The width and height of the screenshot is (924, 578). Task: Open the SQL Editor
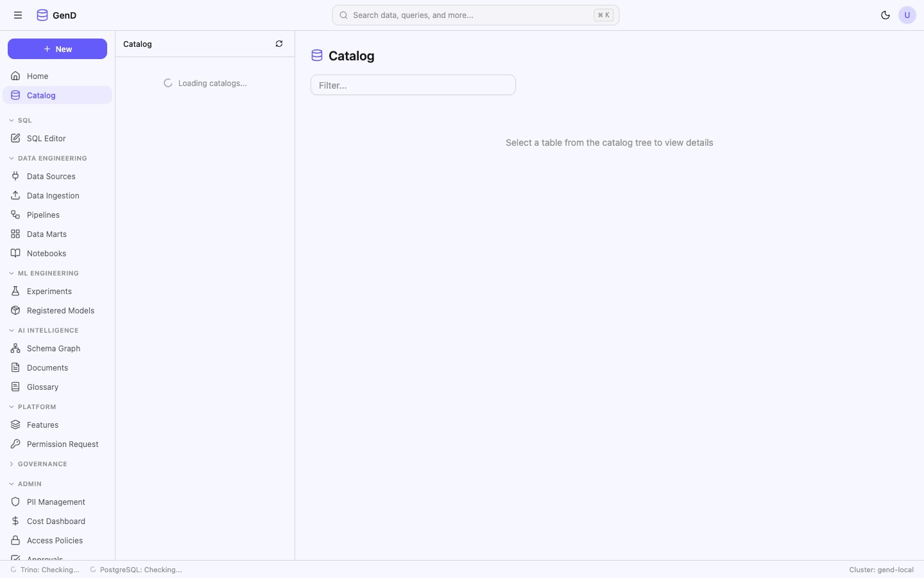click(46, 139)
